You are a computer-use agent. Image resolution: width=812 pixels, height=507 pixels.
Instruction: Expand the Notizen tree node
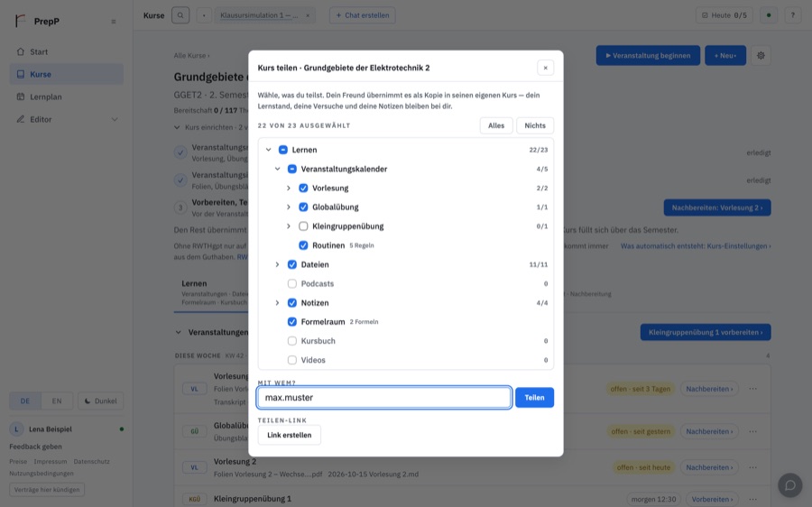tap(278, 303)
